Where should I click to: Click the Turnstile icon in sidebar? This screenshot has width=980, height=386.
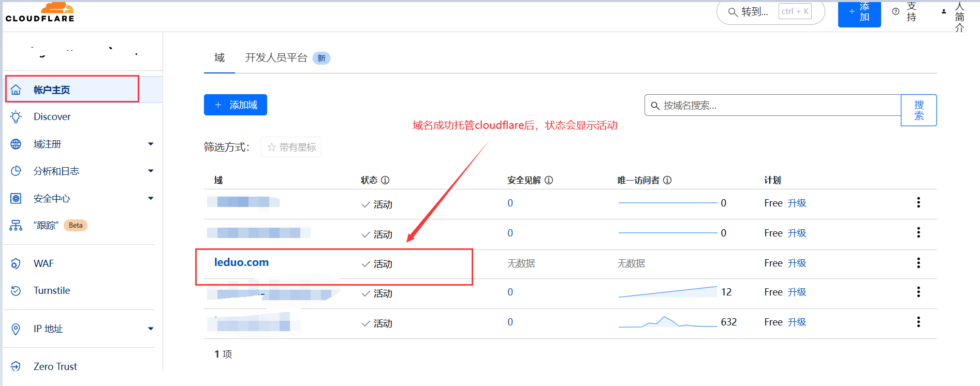pos(16,291)
